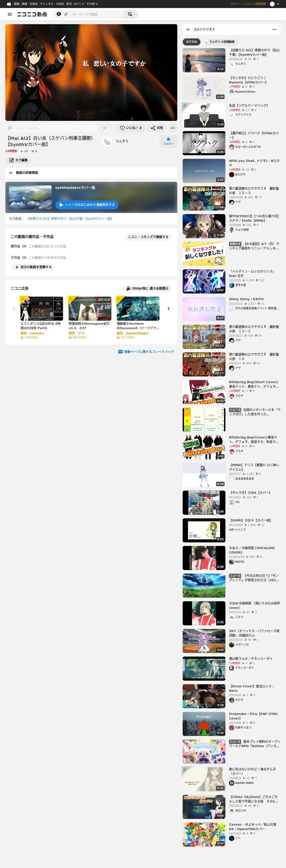Play series from start with シリーズのはじめから連続再生する
The height and width of the screenshot is (868, 286).
click(87, 205)
